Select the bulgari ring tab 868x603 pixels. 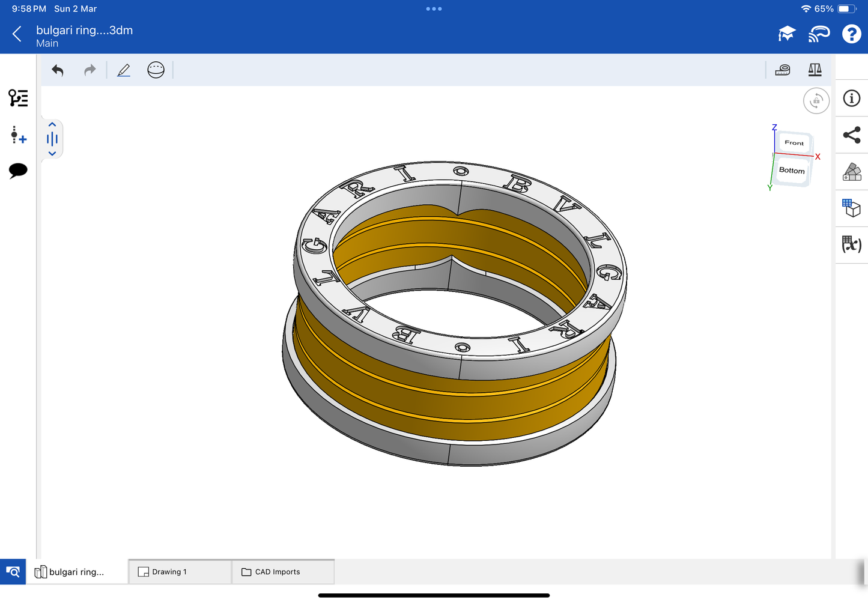[76, 572]
